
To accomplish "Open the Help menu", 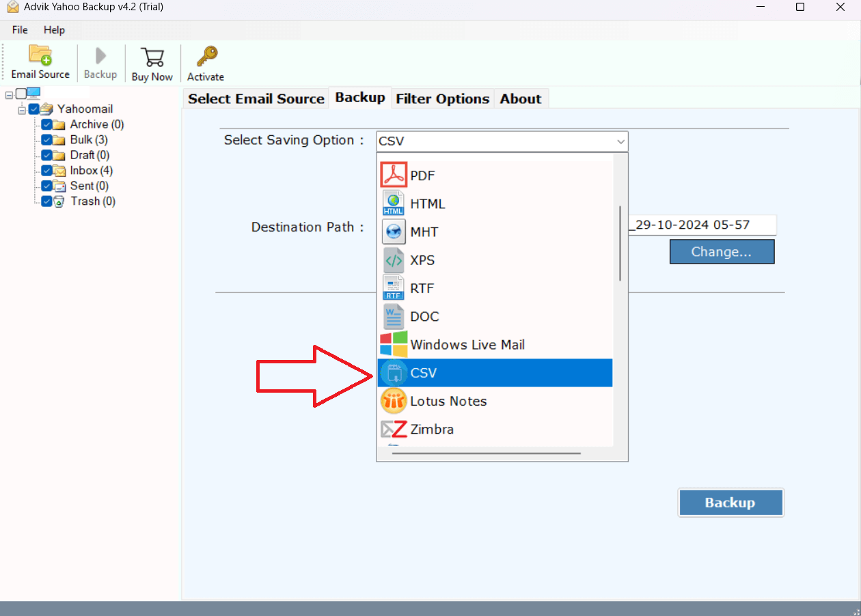I will (54, 30).
